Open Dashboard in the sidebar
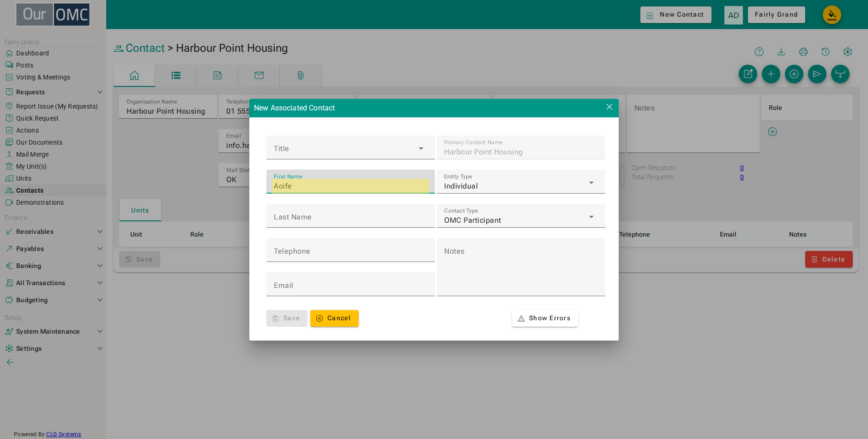 pyautogui.click(x=32, y=53)
